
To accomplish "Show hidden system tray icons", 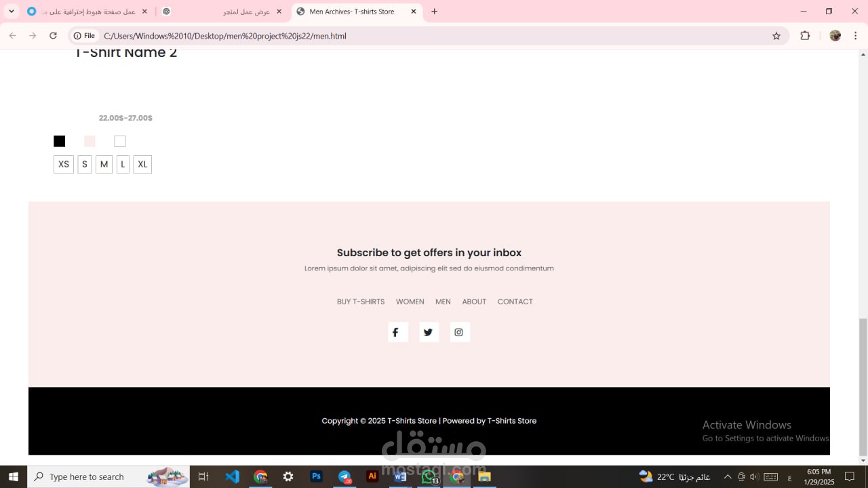I will tap(728, 476).
